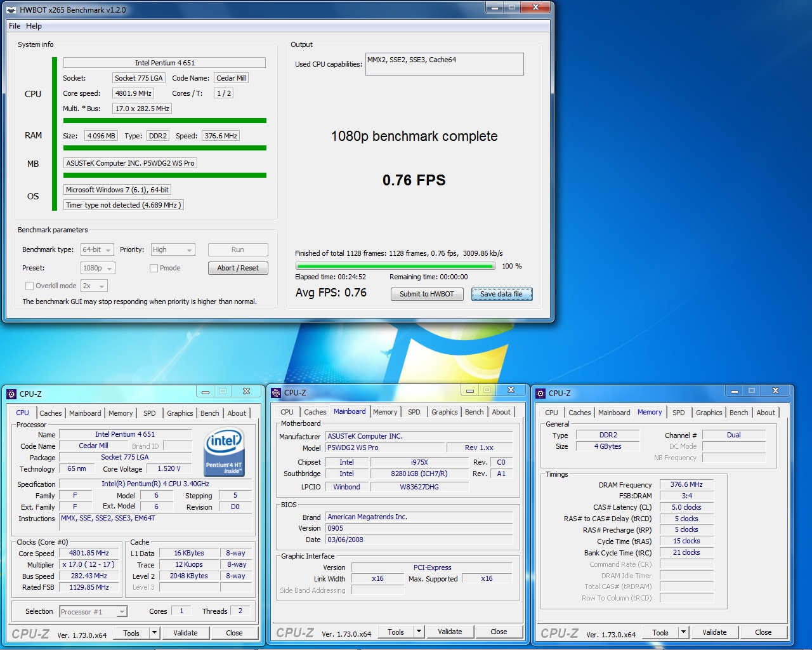Submit the result to HWBOT
Screen dimensions: 812x650
pos(427,294)
